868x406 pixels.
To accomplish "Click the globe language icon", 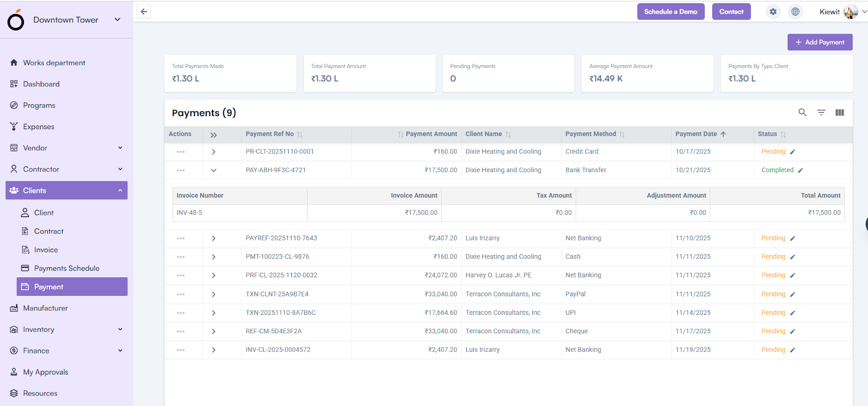I will (795, 12).
